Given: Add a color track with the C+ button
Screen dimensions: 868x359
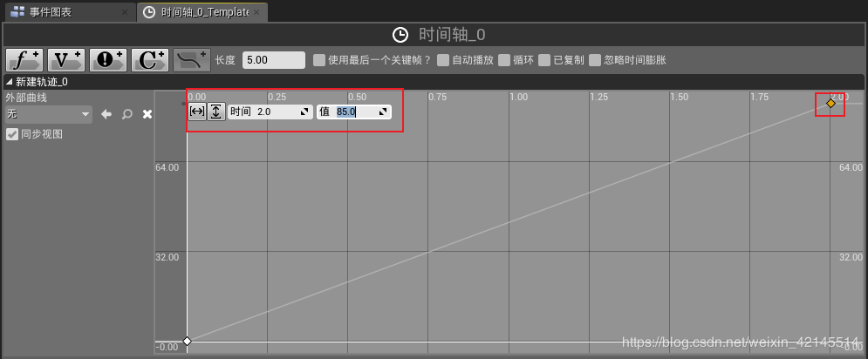Looking at the screenshot, I should click(x=150, y=60).
